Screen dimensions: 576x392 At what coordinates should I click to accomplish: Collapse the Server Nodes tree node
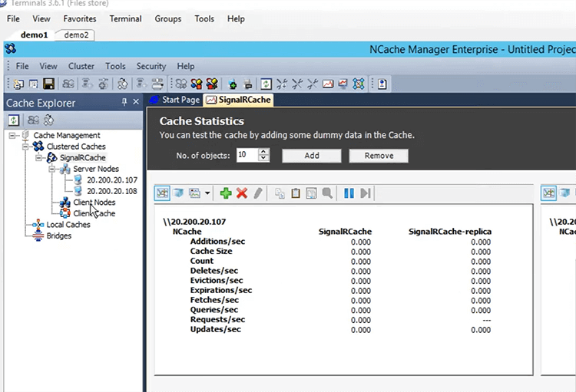[x=51, y=169]
